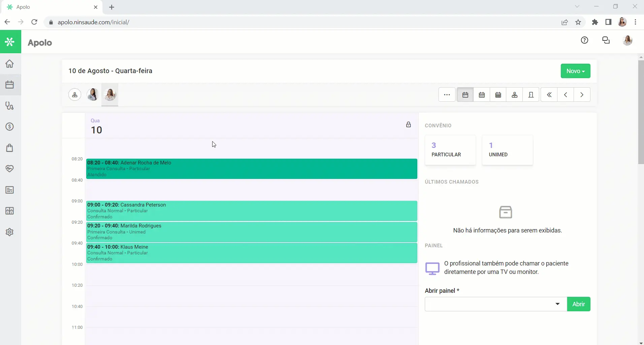Screen dimensions: 644x345
Task: Click the green Abrir button
Action: click(x=579, y=304)
